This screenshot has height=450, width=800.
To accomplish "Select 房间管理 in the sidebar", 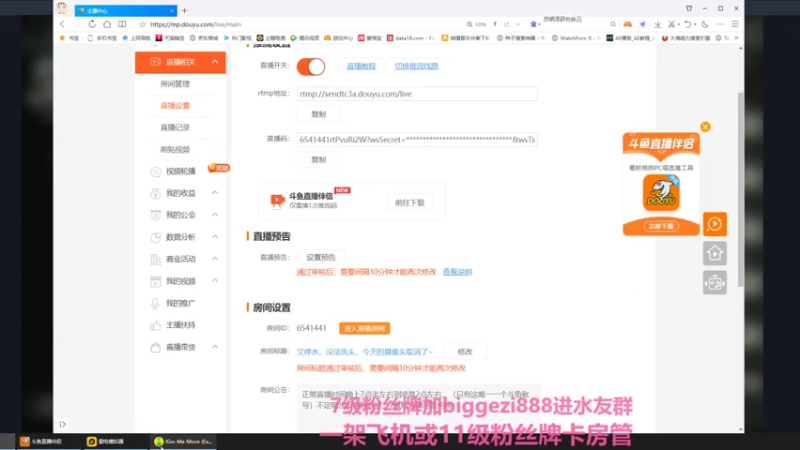I will (x=175, y=84).
